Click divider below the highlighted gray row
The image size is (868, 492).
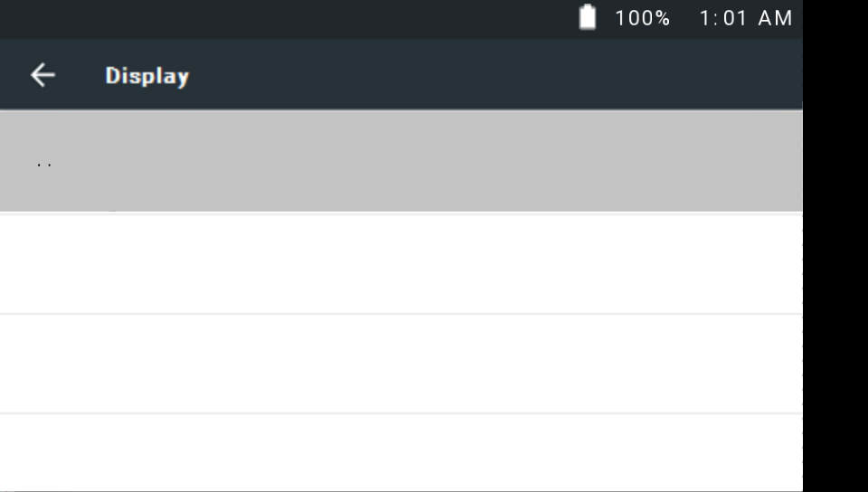tap(401, 213)
